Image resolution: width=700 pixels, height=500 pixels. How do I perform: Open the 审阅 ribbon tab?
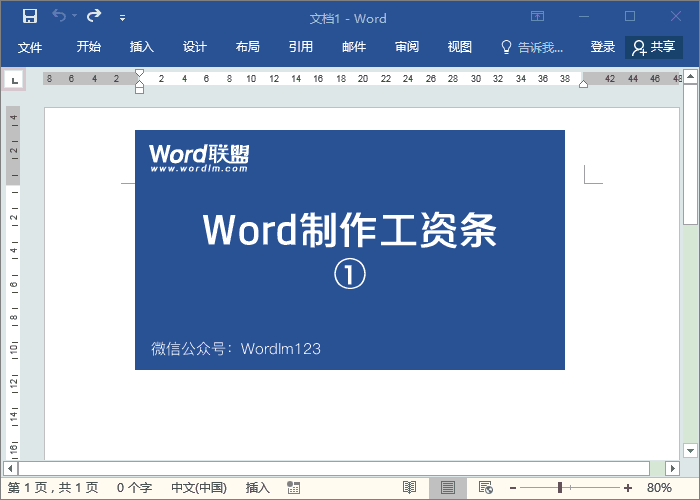click(407, 47)
